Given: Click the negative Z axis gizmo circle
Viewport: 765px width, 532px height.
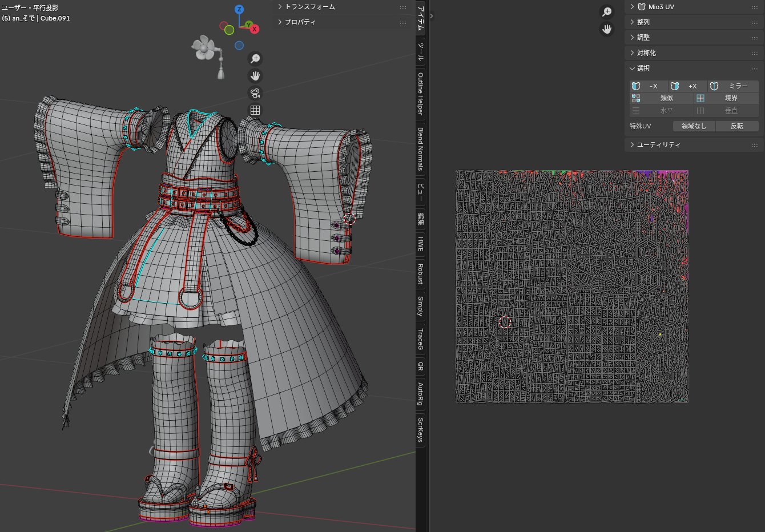Looking at the screenshot, I should click(239, 46).
